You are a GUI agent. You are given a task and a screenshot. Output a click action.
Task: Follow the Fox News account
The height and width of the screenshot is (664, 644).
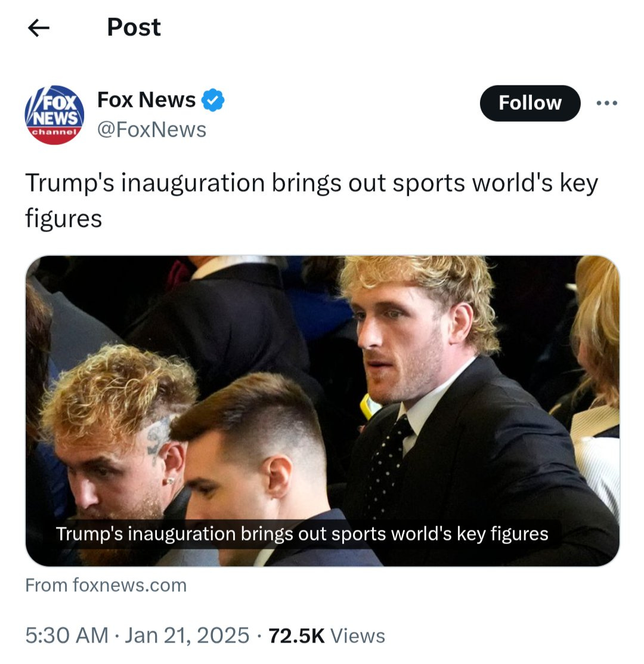click(530, 103)
